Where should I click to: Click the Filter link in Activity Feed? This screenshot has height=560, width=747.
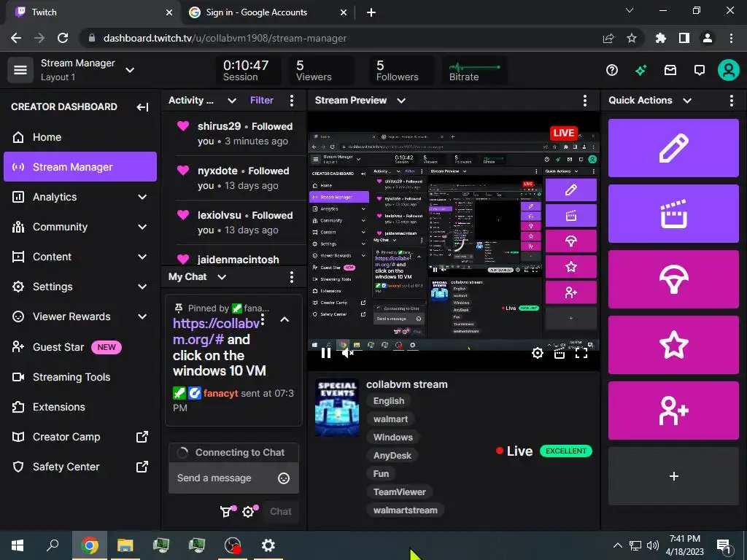click(x=262, y=101)
